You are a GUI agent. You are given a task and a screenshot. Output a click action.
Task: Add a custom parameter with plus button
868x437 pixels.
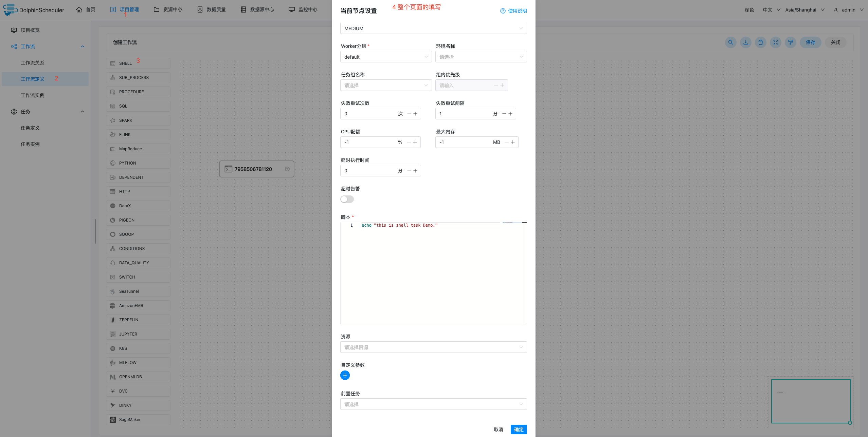click(x=345, y=375)
